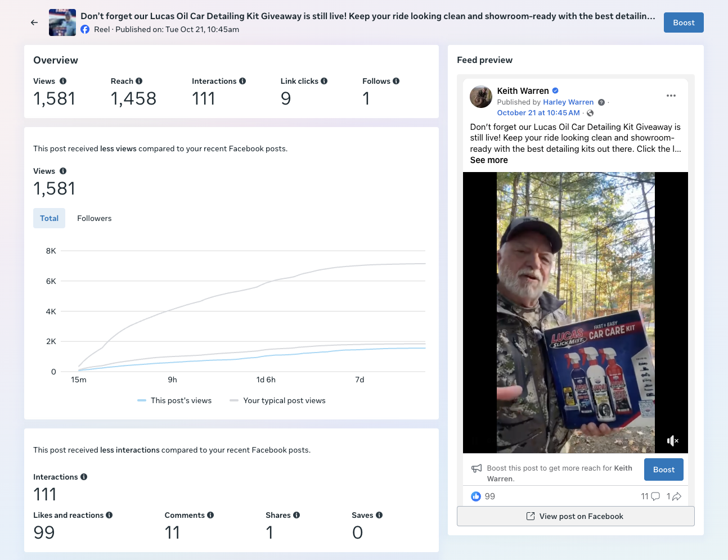This screenshot has height=560, width=728.
Task: Click the share arrow icon
Action: click(x=677, y=496)
